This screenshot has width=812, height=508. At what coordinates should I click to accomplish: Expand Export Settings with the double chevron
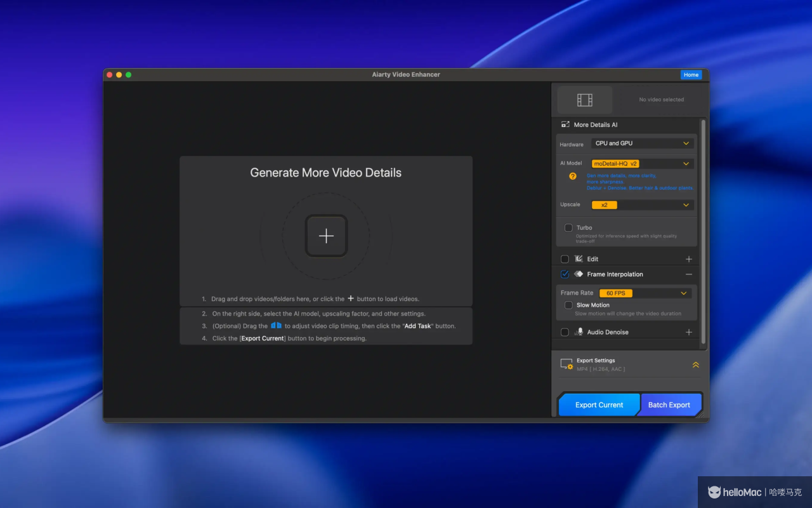click(695, 364)
